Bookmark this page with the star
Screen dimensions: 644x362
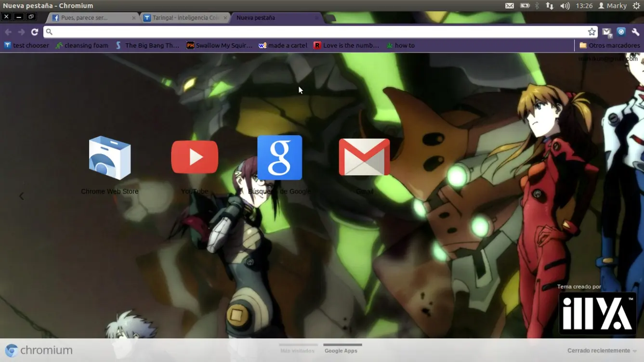tap(592, 32)
